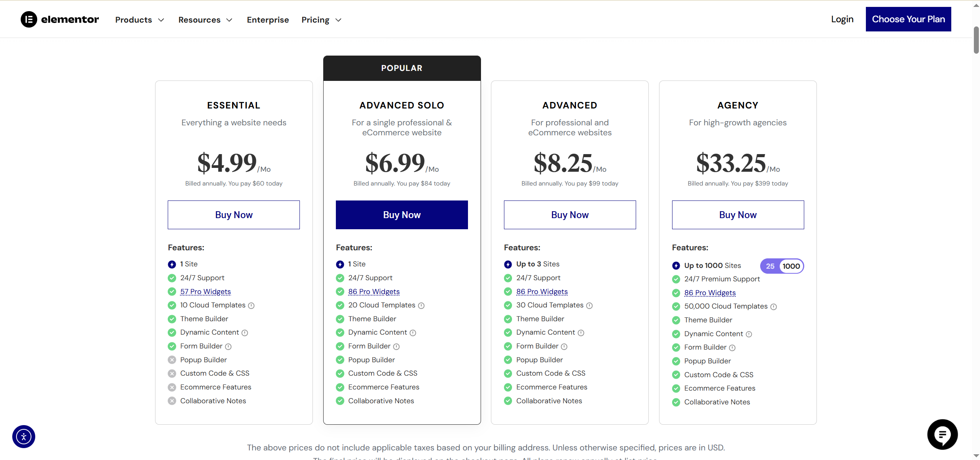The height and width of the screenshot is (460, 980).
Task: Switch Agency sites toggle to 25
Action: click(x=770, y=266)
